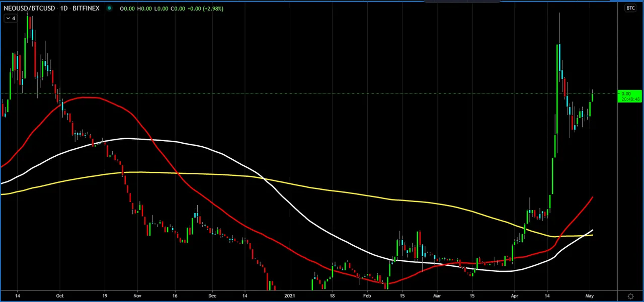
Task: Click the H0.00 high price value
Action: [x=144, y=9]
